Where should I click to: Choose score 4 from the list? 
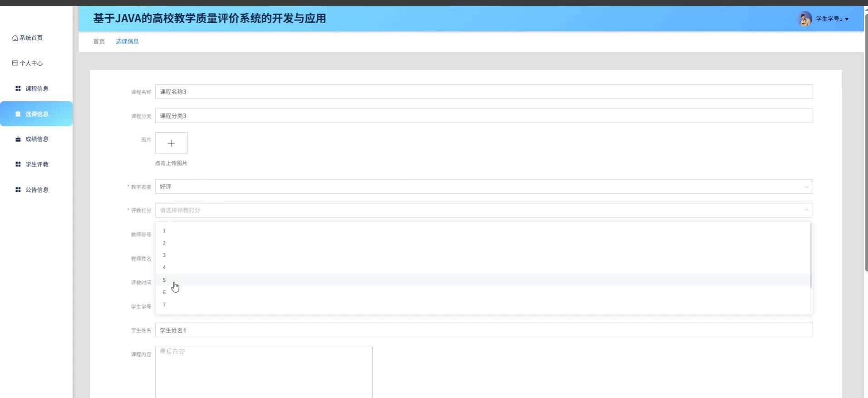(483, 268)
